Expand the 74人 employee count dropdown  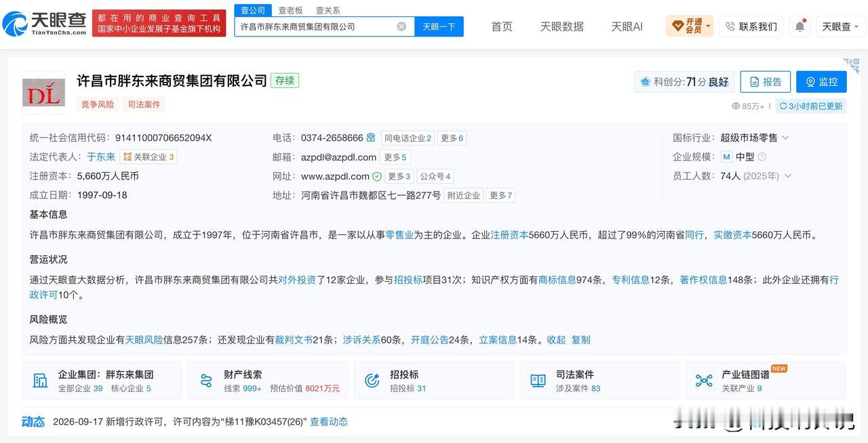(787, 175)
